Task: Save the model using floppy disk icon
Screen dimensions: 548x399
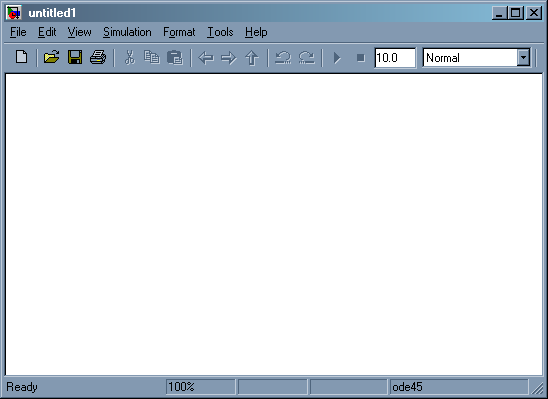Action: [x=75, y=57]
